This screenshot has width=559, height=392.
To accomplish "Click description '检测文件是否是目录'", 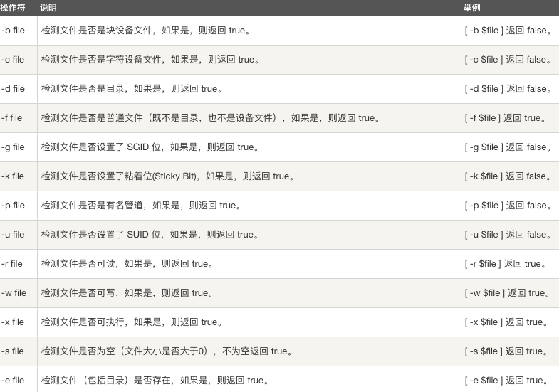I will pyautogui.click(x=132, y=89).
